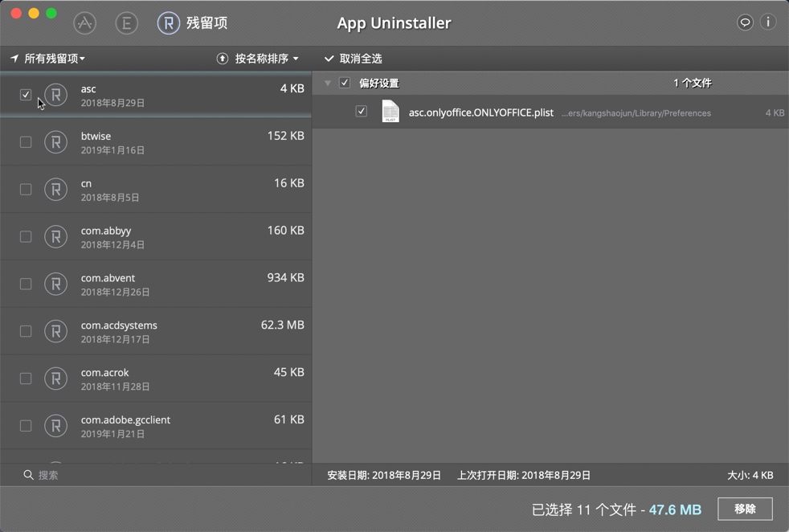The height and width of the screenshot is (532, 789).
Task: Select the asc.onlyoffice plist file icon
Action: point(390,113)
